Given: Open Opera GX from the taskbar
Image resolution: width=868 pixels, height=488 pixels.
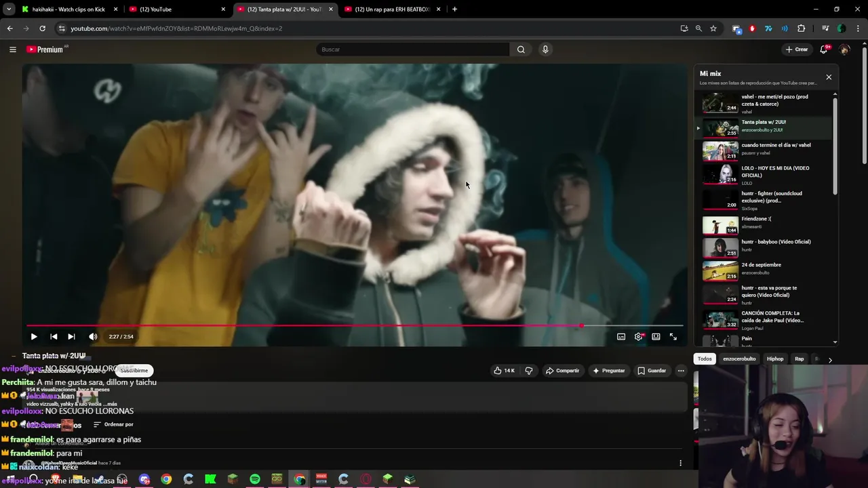Looking at the screenshot, I should tap(366, 479).
